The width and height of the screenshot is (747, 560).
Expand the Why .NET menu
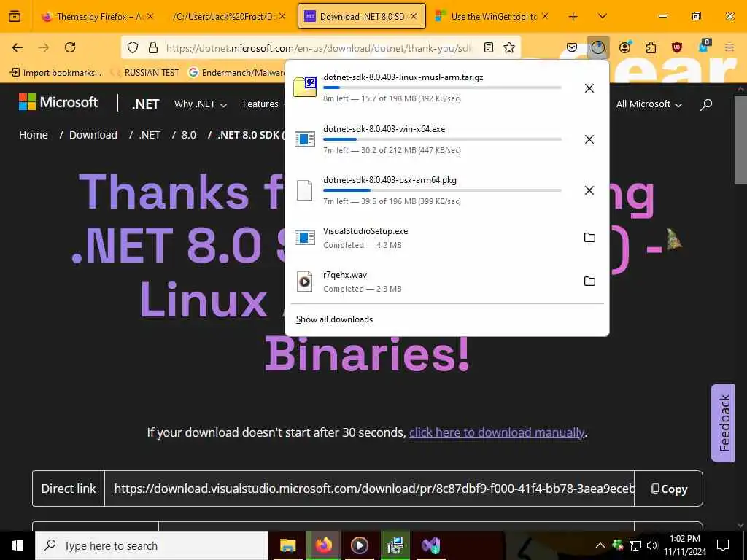201,104
